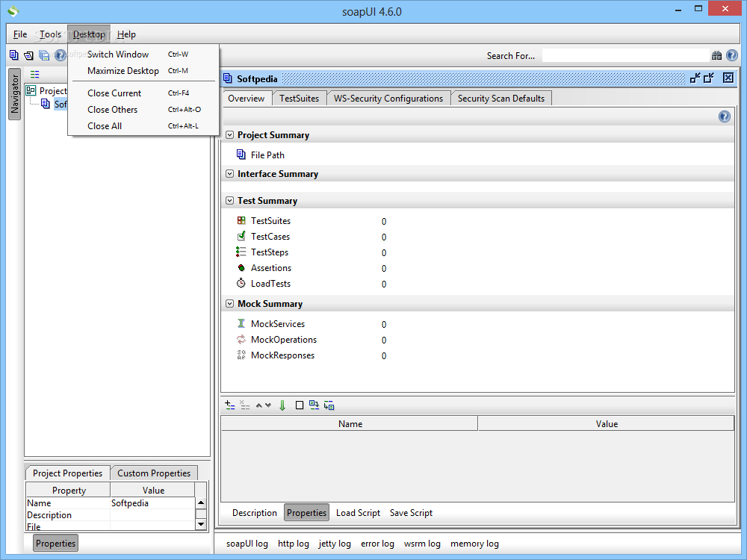
Task: Close the Softpedia project window
Action: pos(728,78)
